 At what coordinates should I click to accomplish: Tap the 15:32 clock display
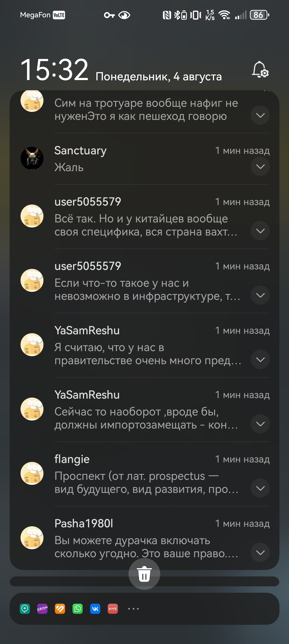(x=54, y=70)
